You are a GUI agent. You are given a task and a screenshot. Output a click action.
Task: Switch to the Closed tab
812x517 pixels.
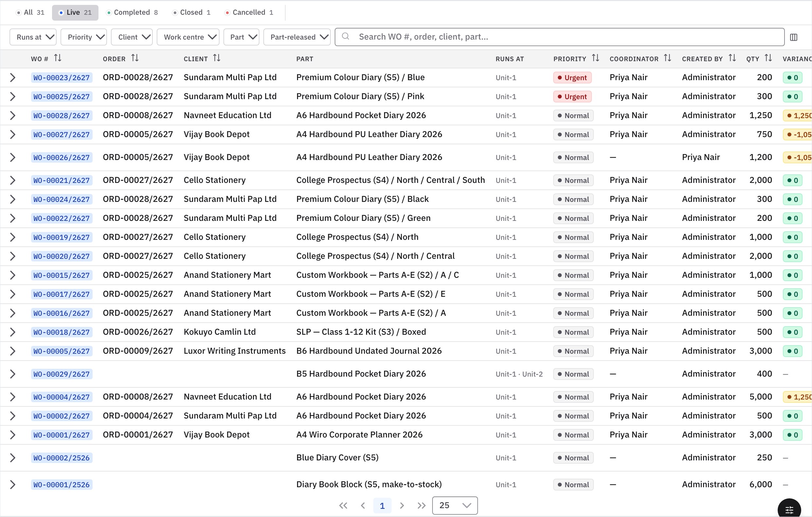click(x=191, y=12)
